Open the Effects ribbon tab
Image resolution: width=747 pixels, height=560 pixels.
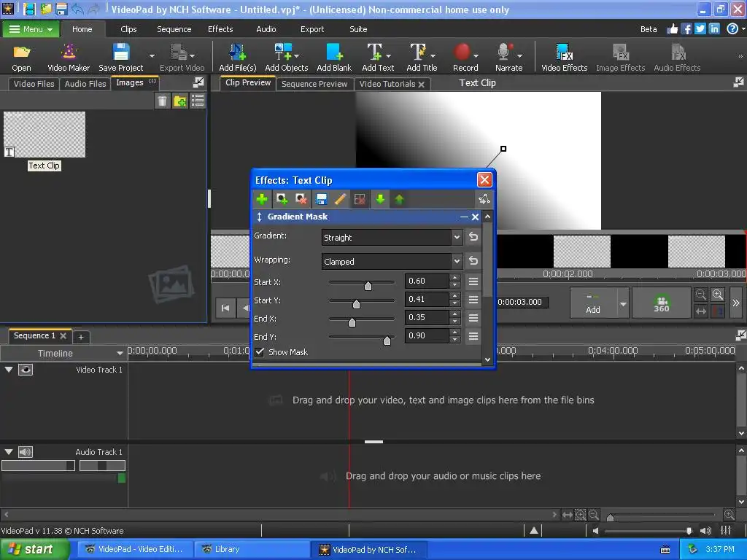coord(220,29)
